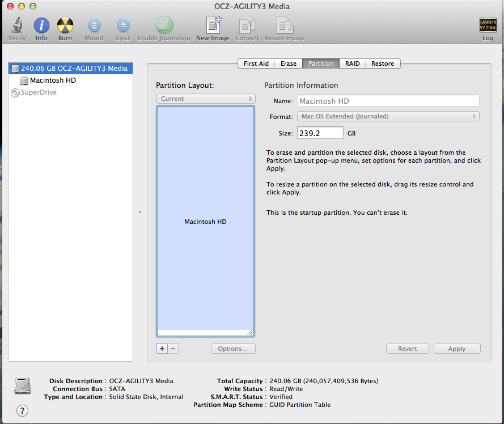Click 'GUID Partition Table' scheme text
This screenshot has width=504, height=424.
pos(300,405)
